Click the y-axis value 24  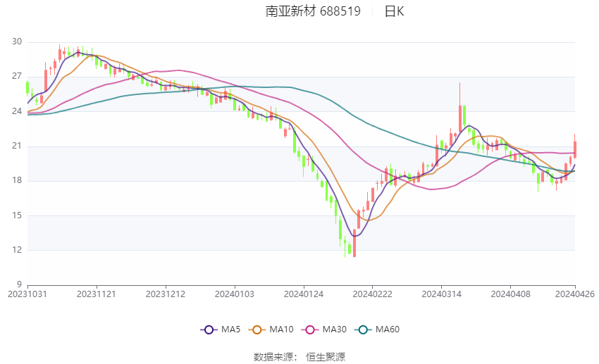pos(17,111)
